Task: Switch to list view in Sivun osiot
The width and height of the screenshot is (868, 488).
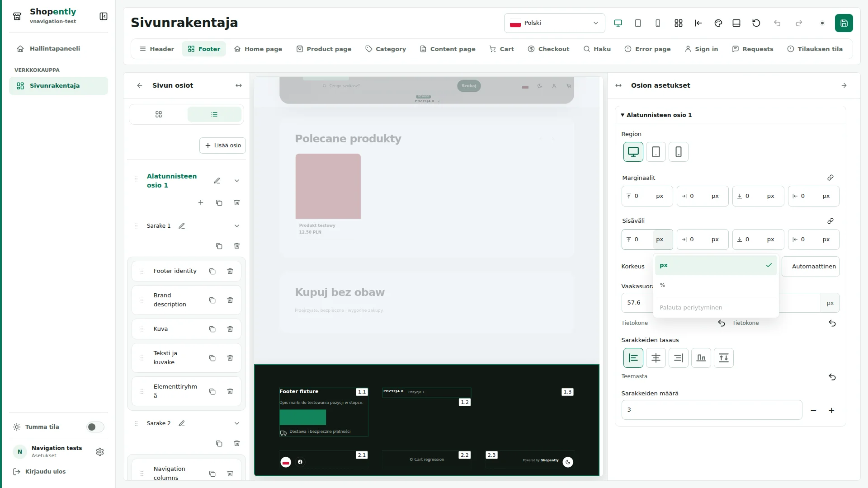Action: coord(214,114)
